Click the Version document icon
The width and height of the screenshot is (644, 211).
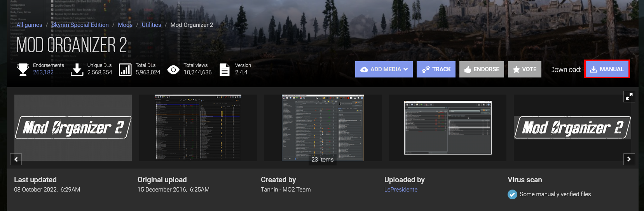(x=225, y=70)
